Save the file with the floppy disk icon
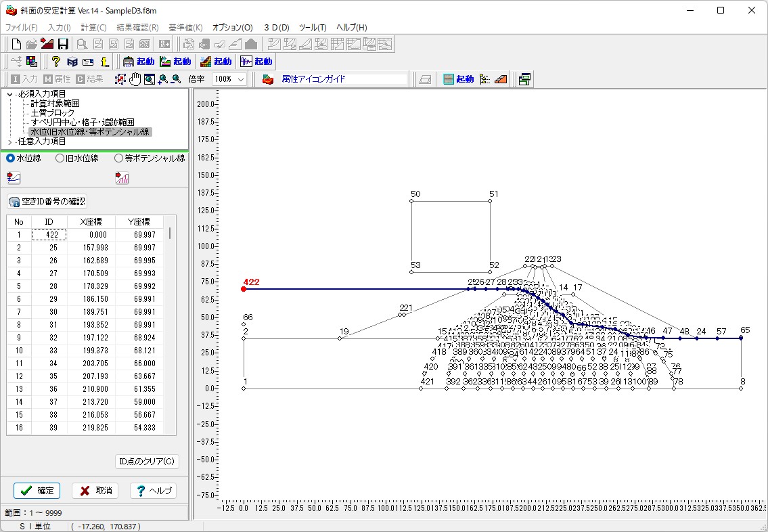The image size is (768, 532). pyautogui.click(x=63, y=44)
